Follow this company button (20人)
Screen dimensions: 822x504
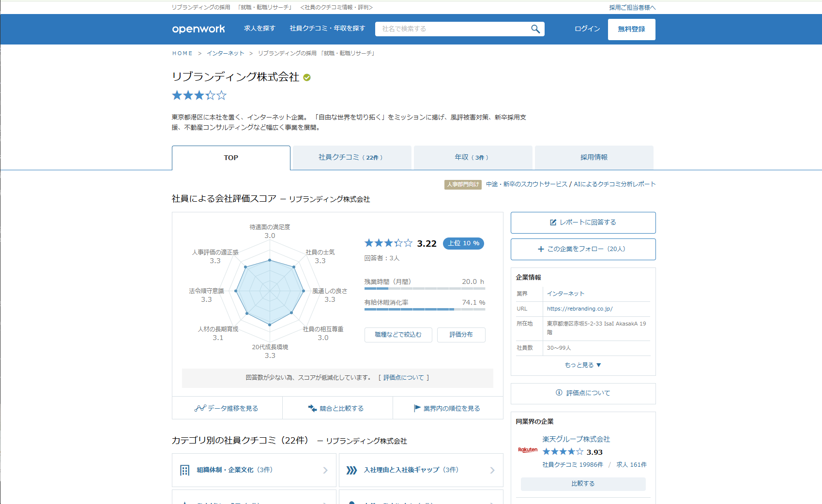583,249
